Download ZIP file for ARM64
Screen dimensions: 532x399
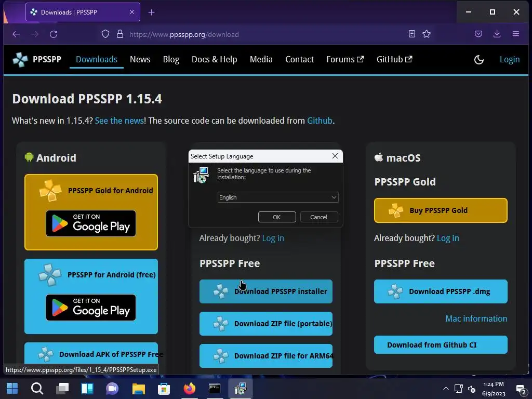tap(266, 356)
